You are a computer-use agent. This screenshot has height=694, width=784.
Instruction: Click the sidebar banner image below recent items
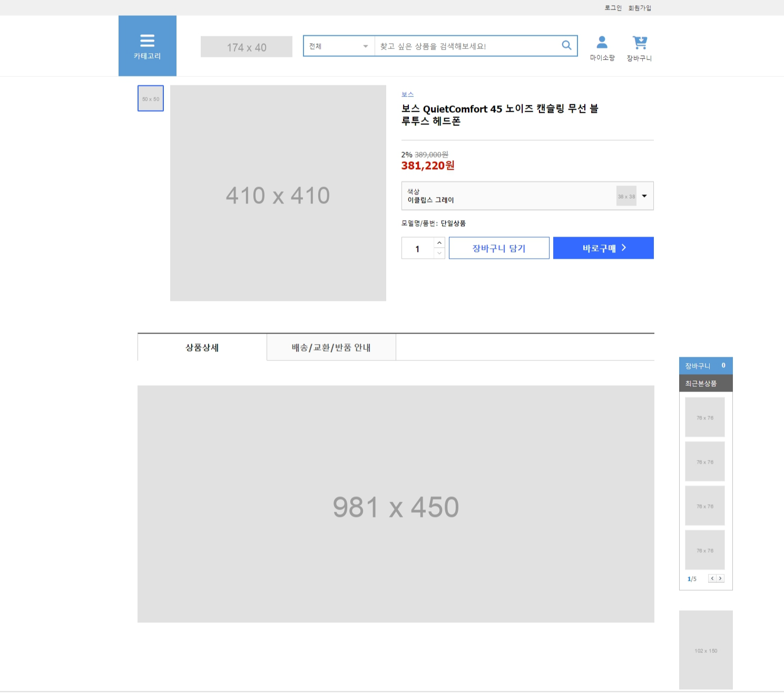tap(706, 650)
